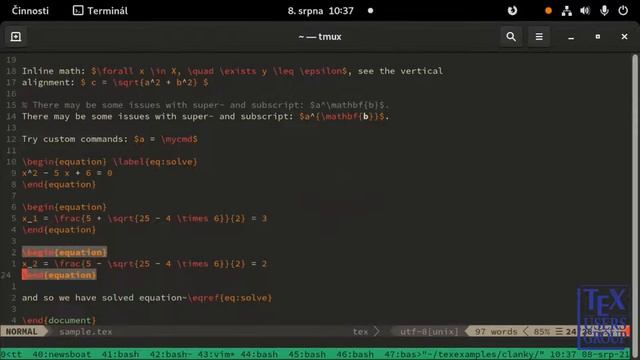Switch to tmux window 40:newsboat
This screenshot has width=640, height=360.
pyautogui.click(x=62, y=354)
